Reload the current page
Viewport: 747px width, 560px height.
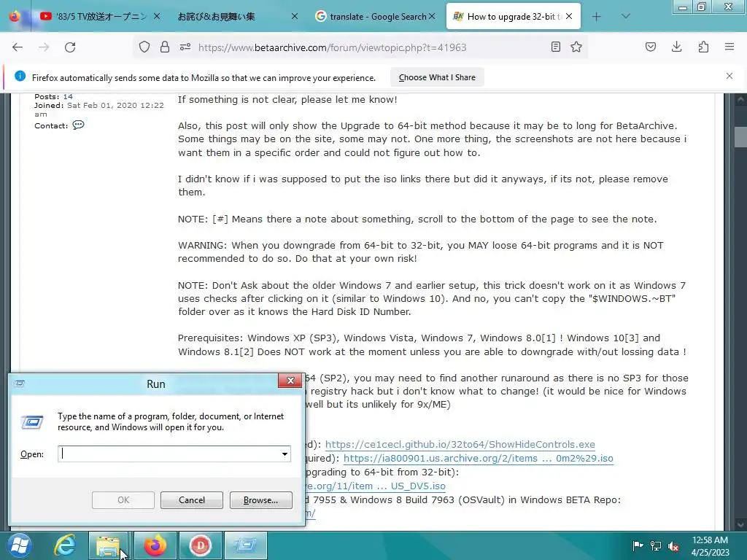click(x=70, y=47)
